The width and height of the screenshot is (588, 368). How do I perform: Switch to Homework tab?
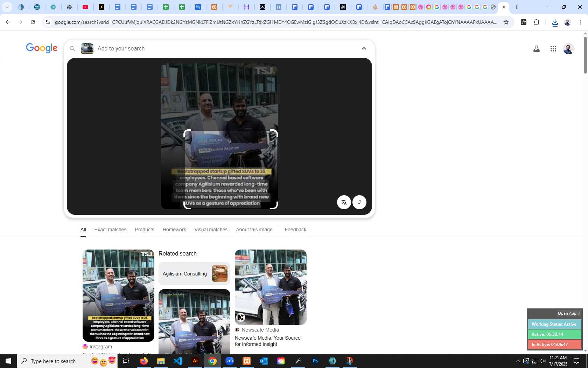tap(174, 230)
